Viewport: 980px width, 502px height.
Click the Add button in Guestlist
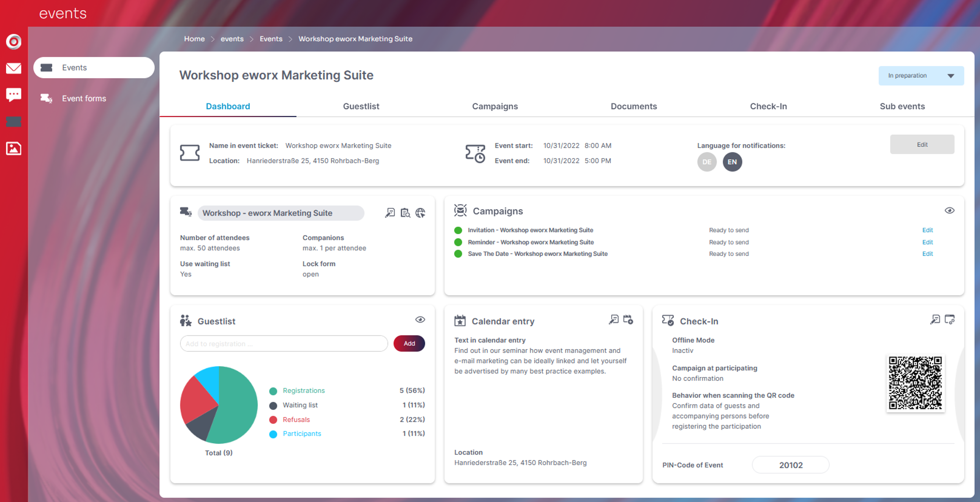tap(409, 343)
